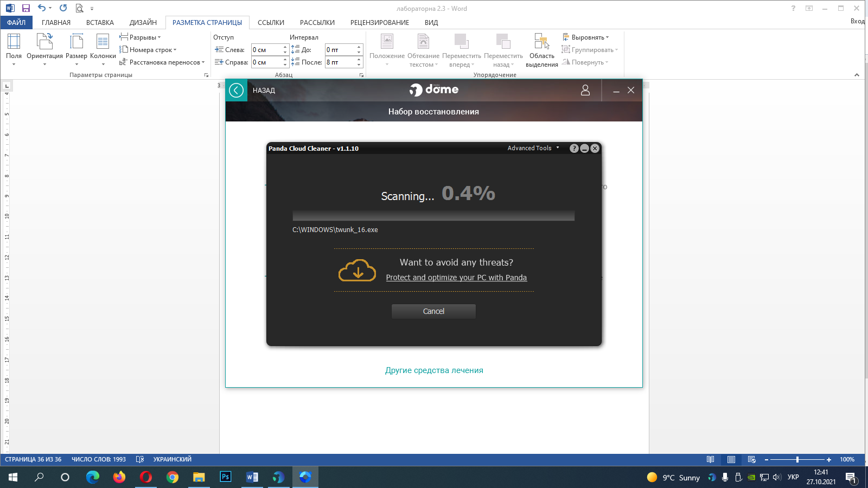Screen dimensions: 868x488
Task: Switch to the ДИЗАЙН tab
Action: 143,22
